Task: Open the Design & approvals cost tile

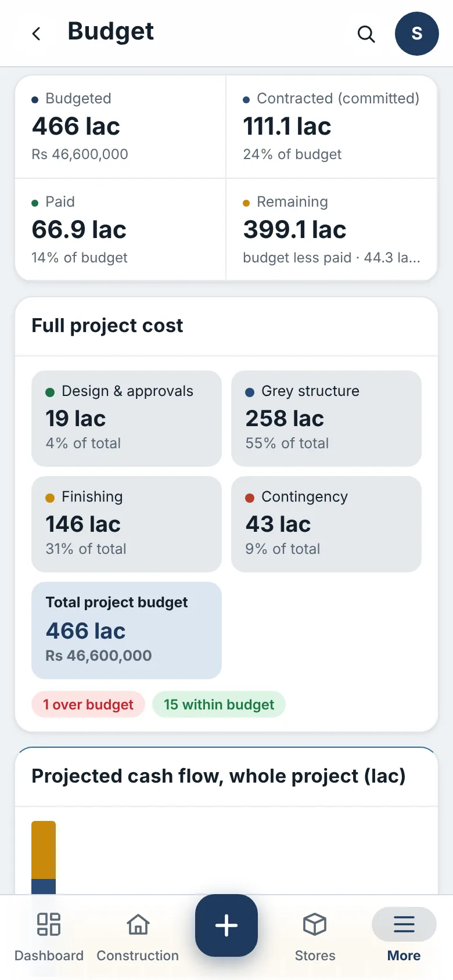Action: click(x=127, y=419)
